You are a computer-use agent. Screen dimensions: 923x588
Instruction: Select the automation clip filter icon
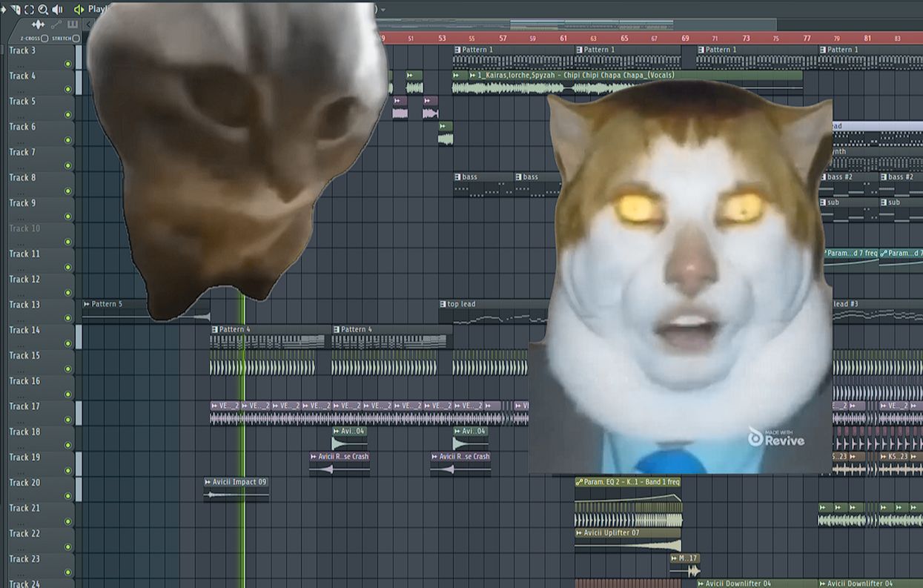[56, 24]
